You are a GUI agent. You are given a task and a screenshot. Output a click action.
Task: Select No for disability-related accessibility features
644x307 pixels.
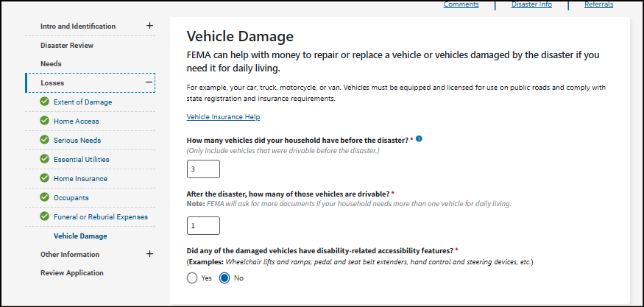coord(225,278)
